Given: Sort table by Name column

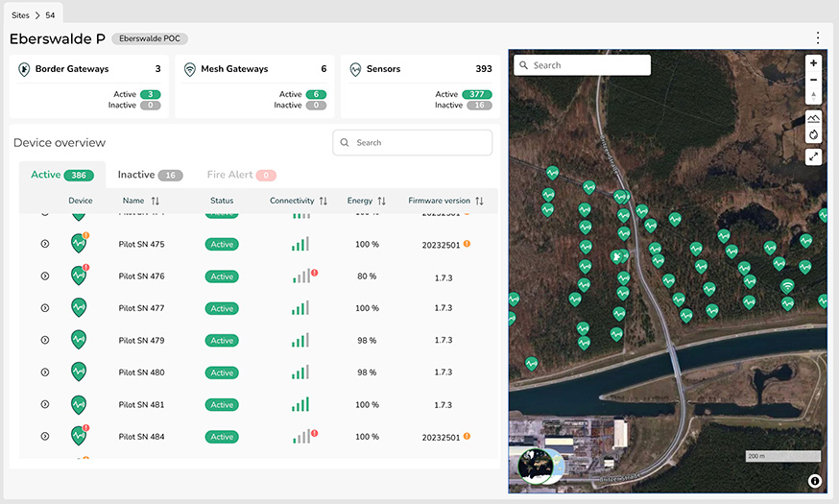Looking at the screenshot, I should (155, 201).
